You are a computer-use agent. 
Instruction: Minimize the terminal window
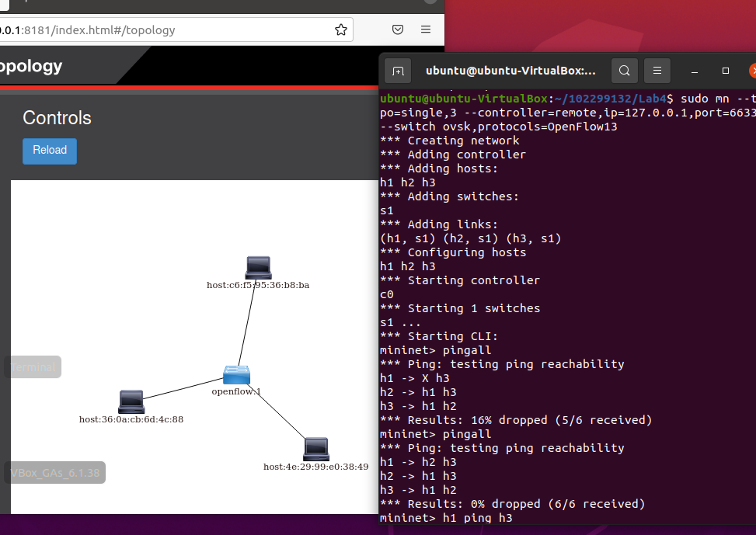click(x=695, y=71)
